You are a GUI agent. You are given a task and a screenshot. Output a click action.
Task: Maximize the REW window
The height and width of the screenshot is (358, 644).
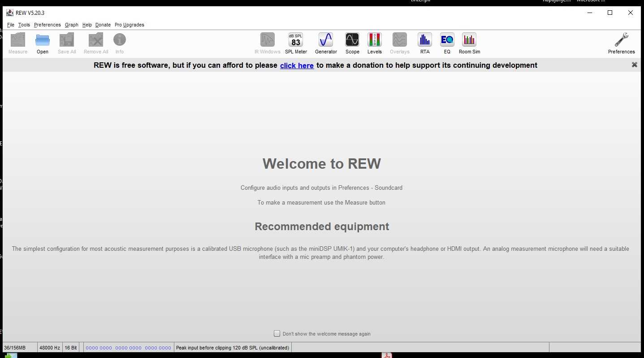pyautogui.click(x=610, y=13)
